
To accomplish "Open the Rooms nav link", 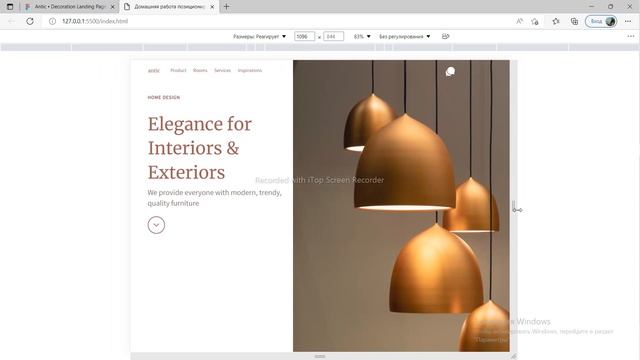I will [200, 70].
